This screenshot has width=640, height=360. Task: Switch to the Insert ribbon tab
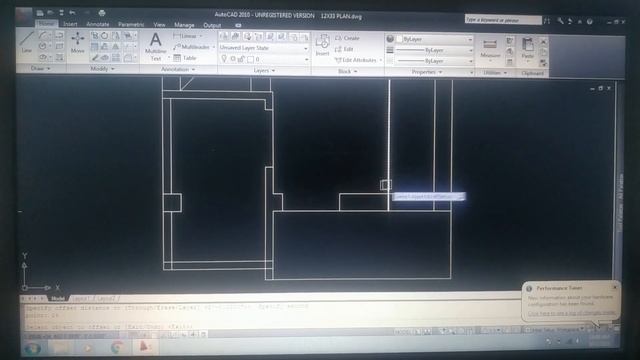pyautogui.click(x=70, y=24)
